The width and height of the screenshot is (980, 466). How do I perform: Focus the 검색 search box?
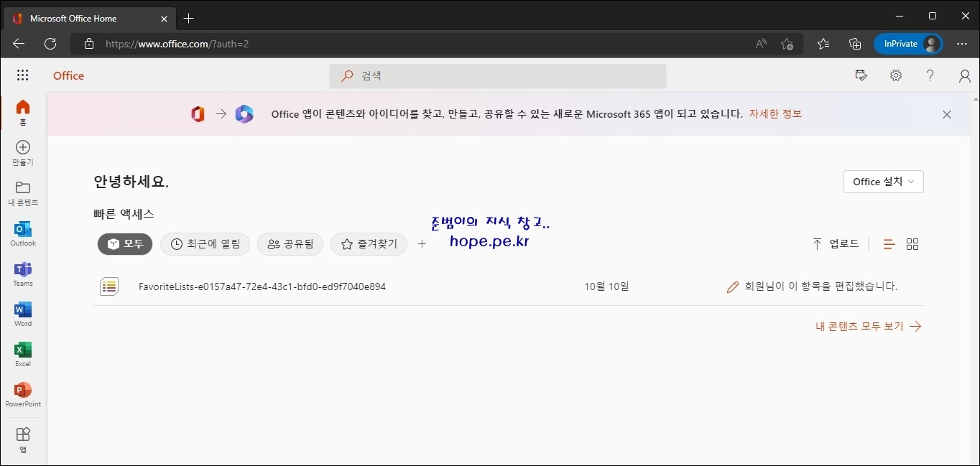pos(498,75)
